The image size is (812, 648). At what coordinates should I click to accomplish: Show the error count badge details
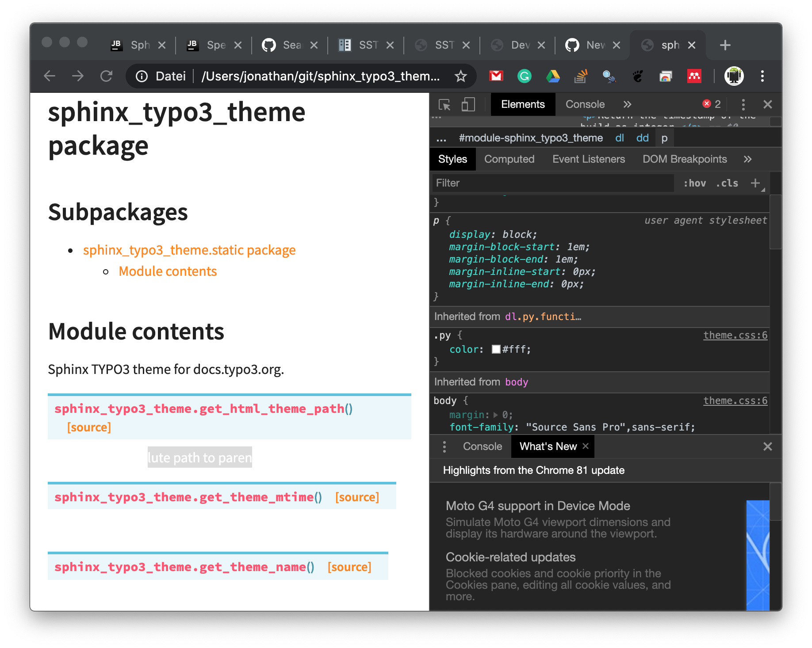712,104
